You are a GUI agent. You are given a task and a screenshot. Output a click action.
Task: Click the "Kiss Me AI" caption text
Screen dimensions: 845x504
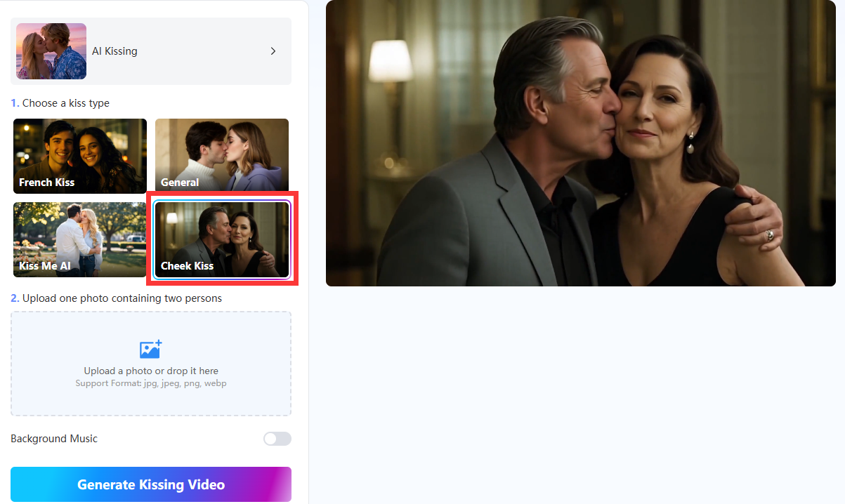[46, 266]
